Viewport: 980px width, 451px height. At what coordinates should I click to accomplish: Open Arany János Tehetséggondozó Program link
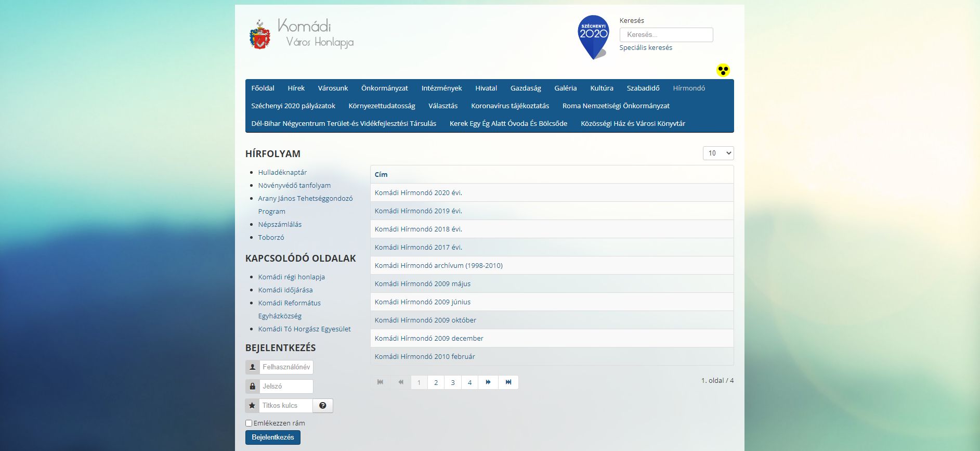point(305,205)
